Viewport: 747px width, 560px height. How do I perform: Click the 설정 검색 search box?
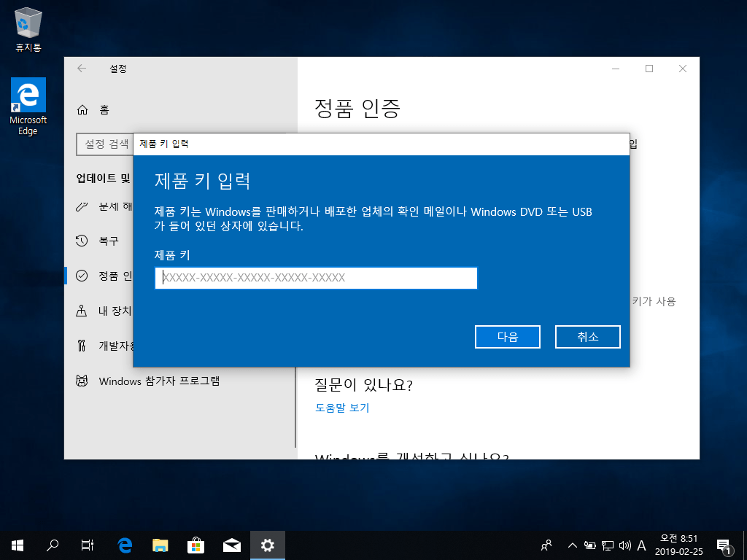pyautogui.click(x=105, y=144)
